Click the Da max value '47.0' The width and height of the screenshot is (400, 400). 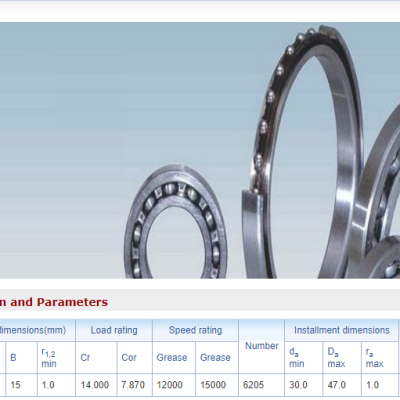click(337, 385)
